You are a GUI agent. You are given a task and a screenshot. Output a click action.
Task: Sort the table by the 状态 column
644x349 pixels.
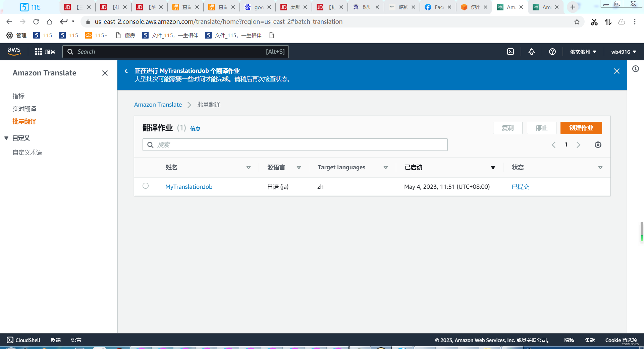pos(600,168)
